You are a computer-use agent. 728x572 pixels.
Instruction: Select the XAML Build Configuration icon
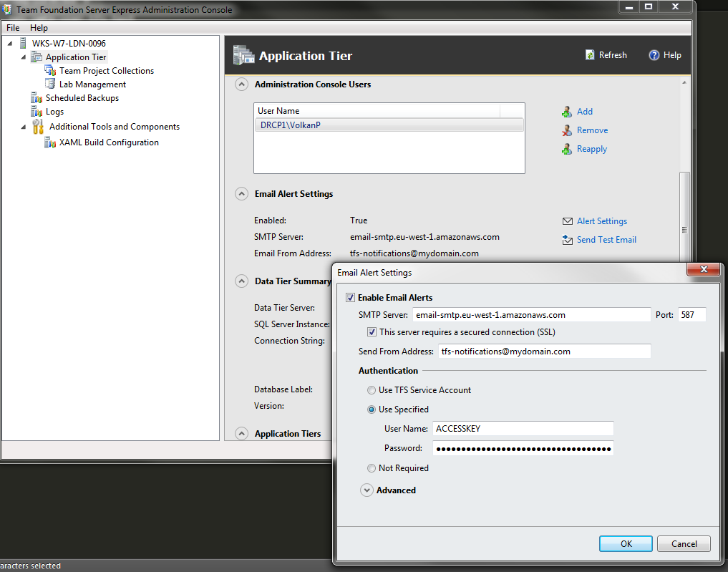coord(50,142)
